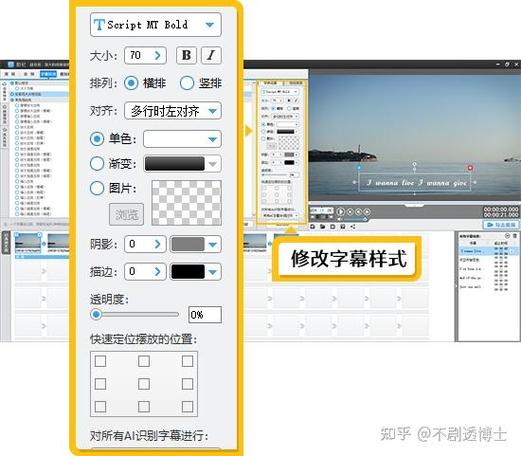Click the 透明度 opacity slider handle
This screenshot has width=521, height=456.
click(96, 314)
